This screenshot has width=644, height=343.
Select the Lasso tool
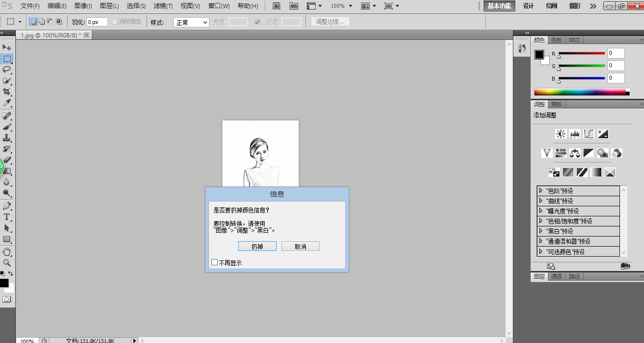(x=7, y=70)
